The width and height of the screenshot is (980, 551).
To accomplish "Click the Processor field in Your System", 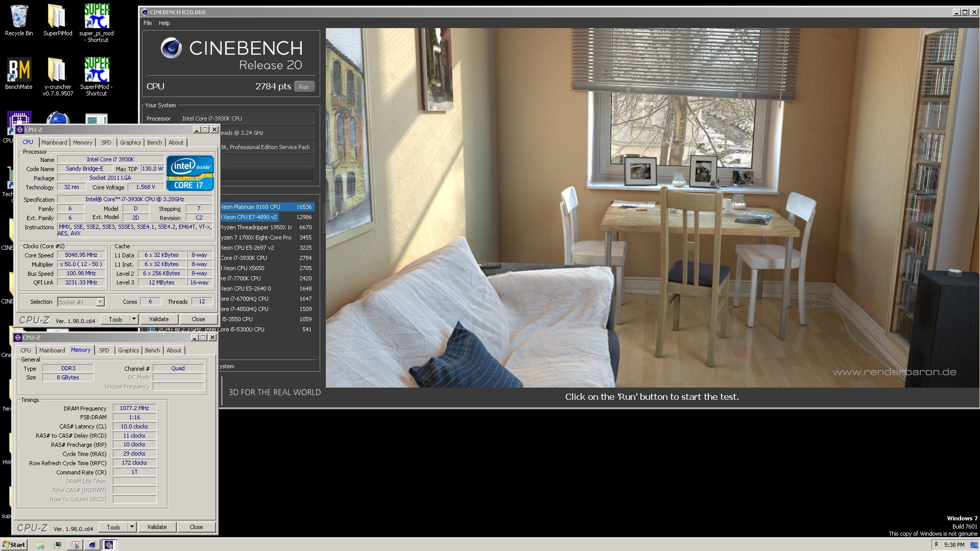I will [247, 118].
